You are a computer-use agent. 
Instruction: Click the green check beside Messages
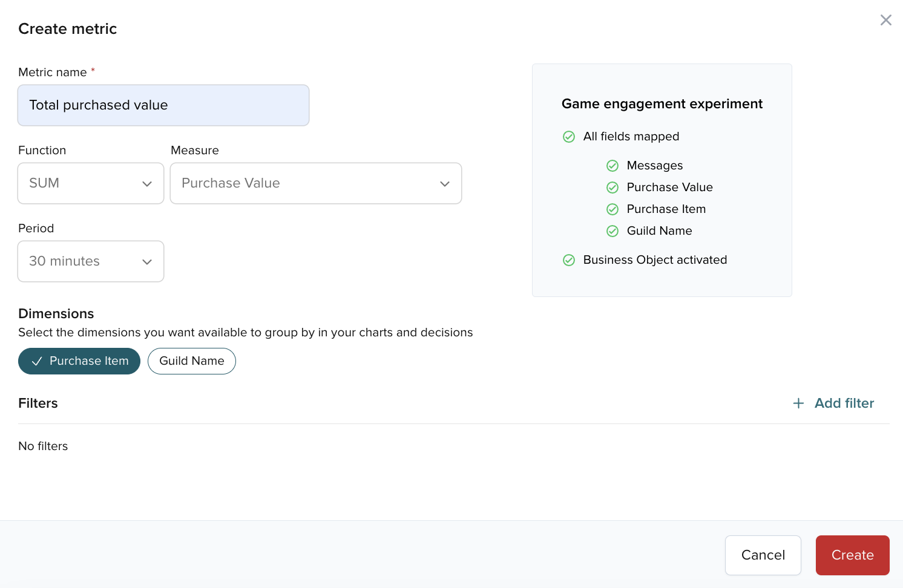(612, 165)
